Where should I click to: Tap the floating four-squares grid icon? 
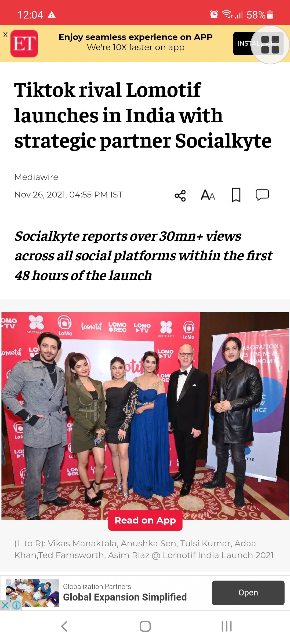click(x=270, y=45)
